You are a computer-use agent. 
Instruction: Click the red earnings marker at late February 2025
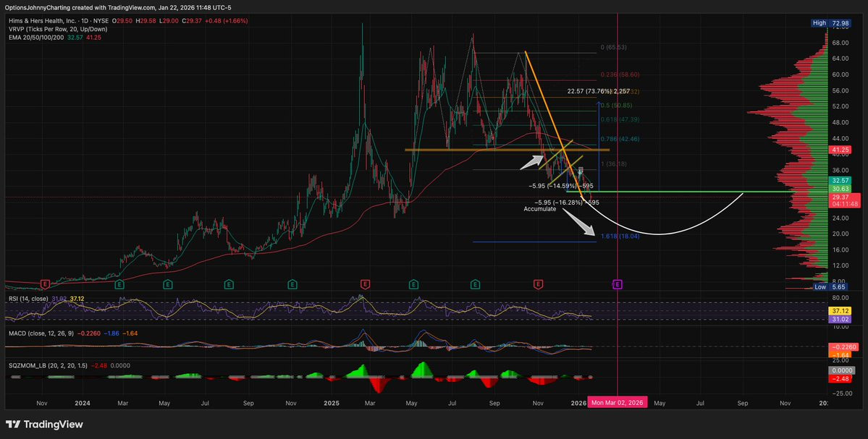(365, 284)
